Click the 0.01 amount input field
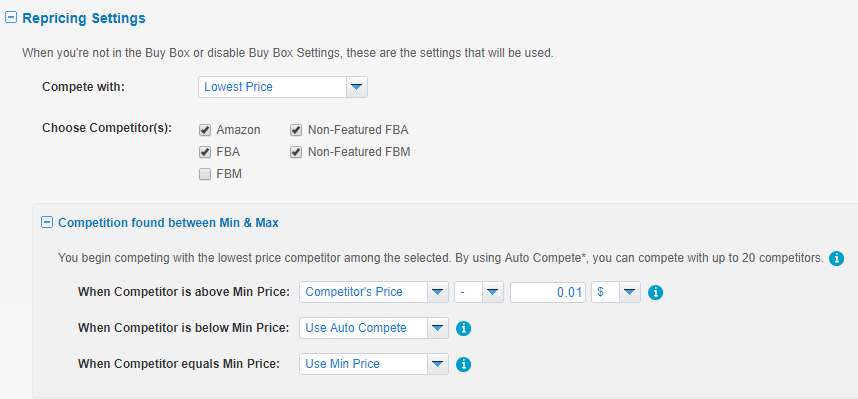Viewport: 858px width, 399px height. [548, 292]
